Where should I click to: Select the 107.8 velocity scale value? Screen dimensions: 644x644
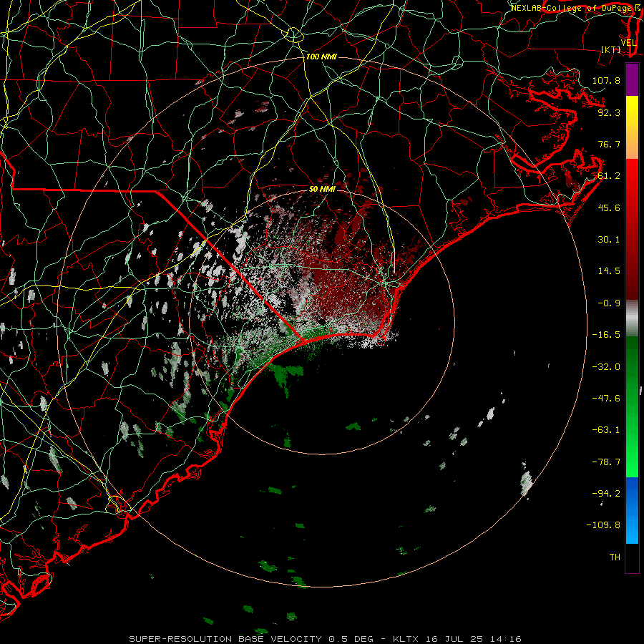(x=606, y=80)
